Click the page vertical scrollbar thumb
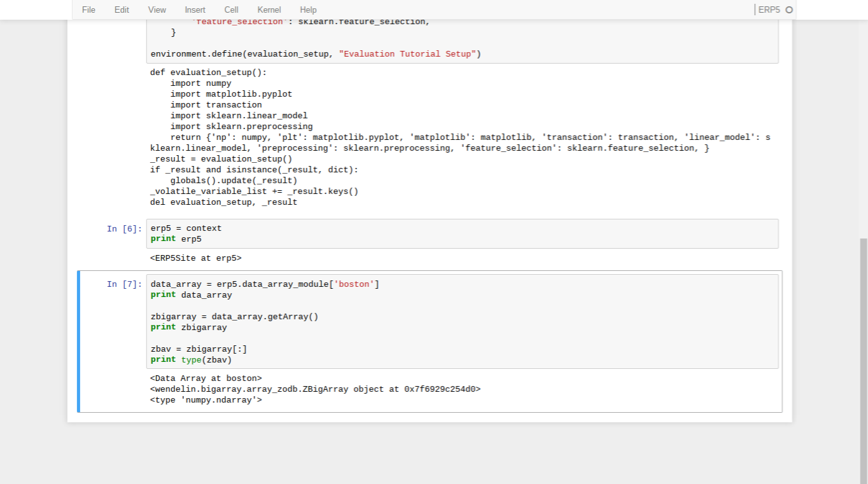 coord(864,361)
